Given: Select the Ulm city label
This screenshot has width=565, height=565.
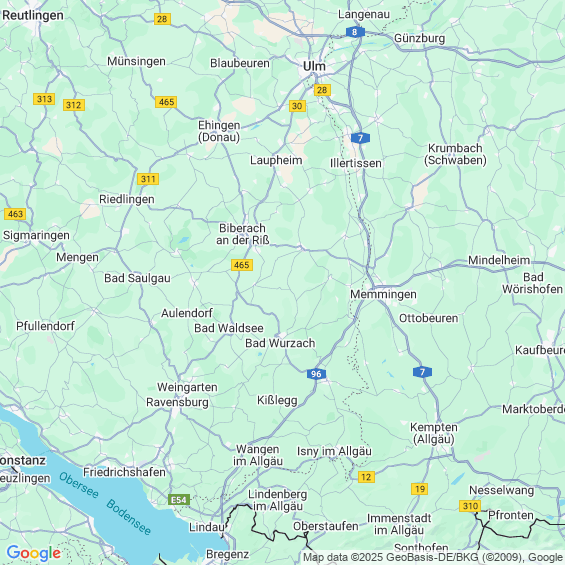Looking at the screenshot, I should pos(314,66).
